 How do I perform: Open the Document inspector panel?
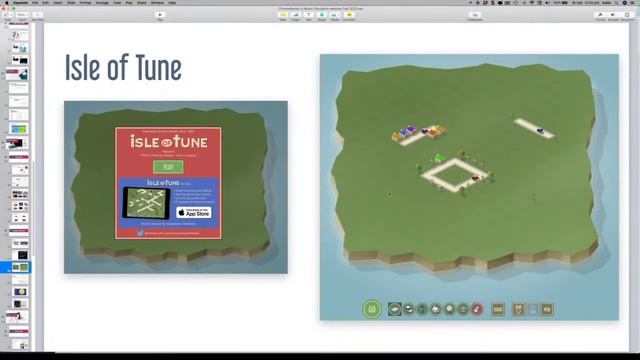tap(627, 15)
